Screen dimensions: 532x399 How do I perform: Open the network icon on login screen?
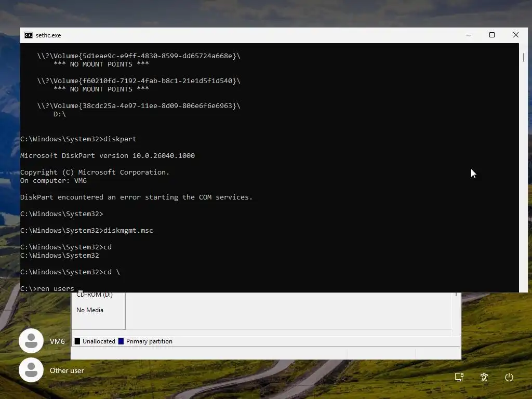[x=459, y=377]
